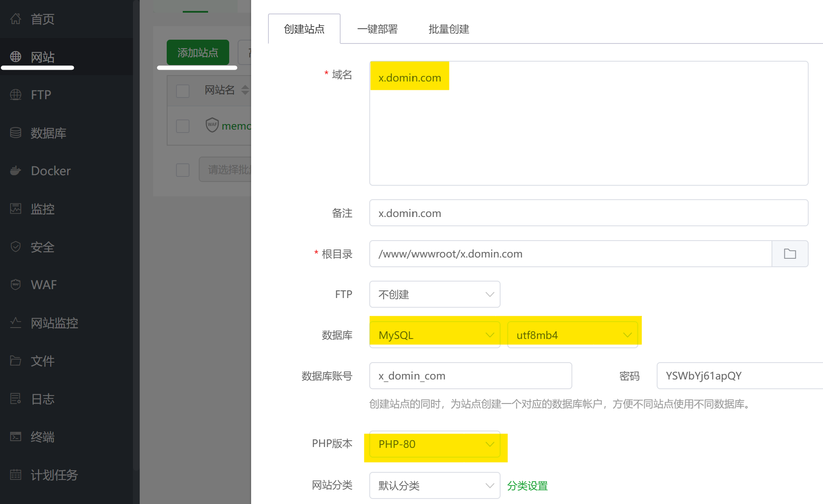Check the memo site row checkbox
The image size is (823, 504).
pyautogui.click(x=183, y=126)
